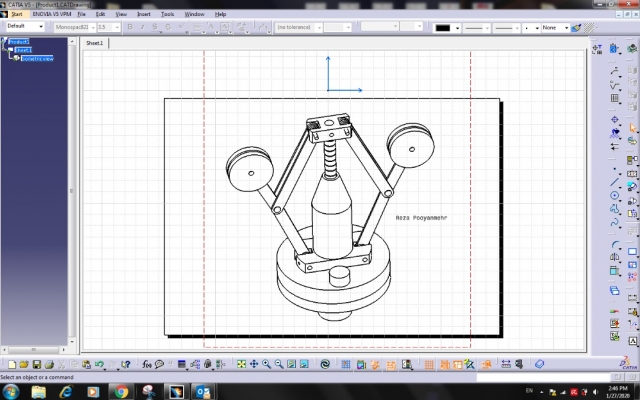Click the What's This help pointer icon
This screenshot has height=400, width=640.
pyautogui.click(x=126, y=364)
